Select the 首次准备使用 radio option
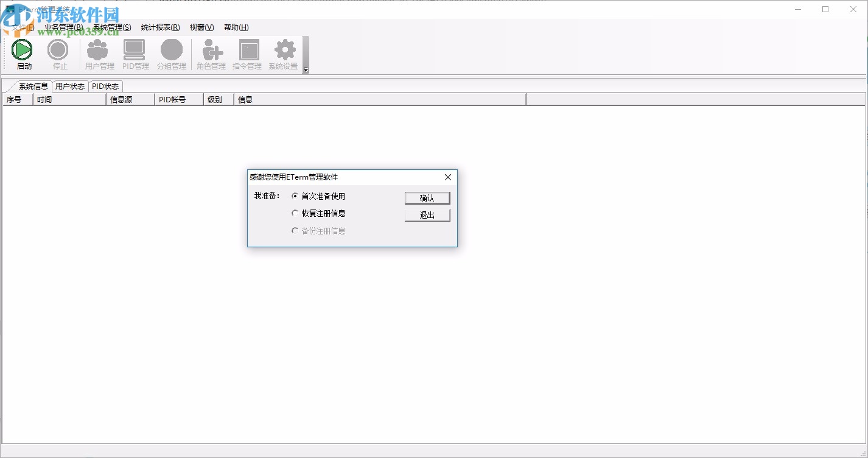868x458 pixels. click(295, 196)
